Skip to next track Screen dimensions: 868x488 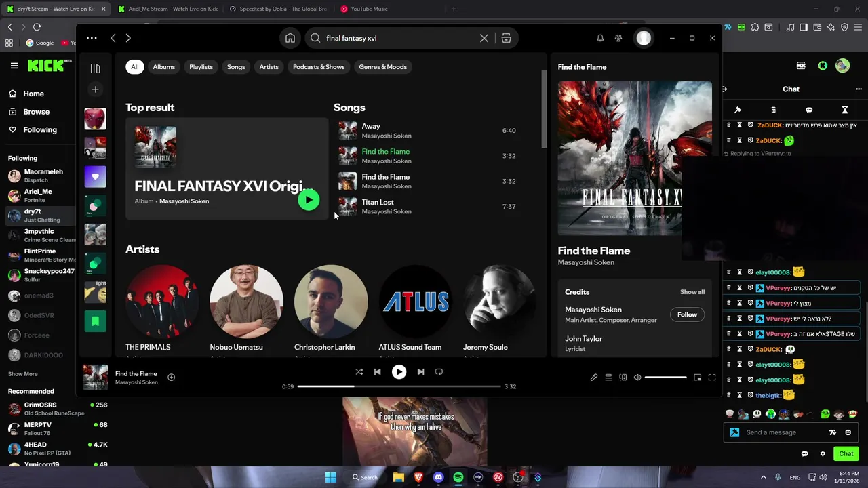(x=420, y=372)
